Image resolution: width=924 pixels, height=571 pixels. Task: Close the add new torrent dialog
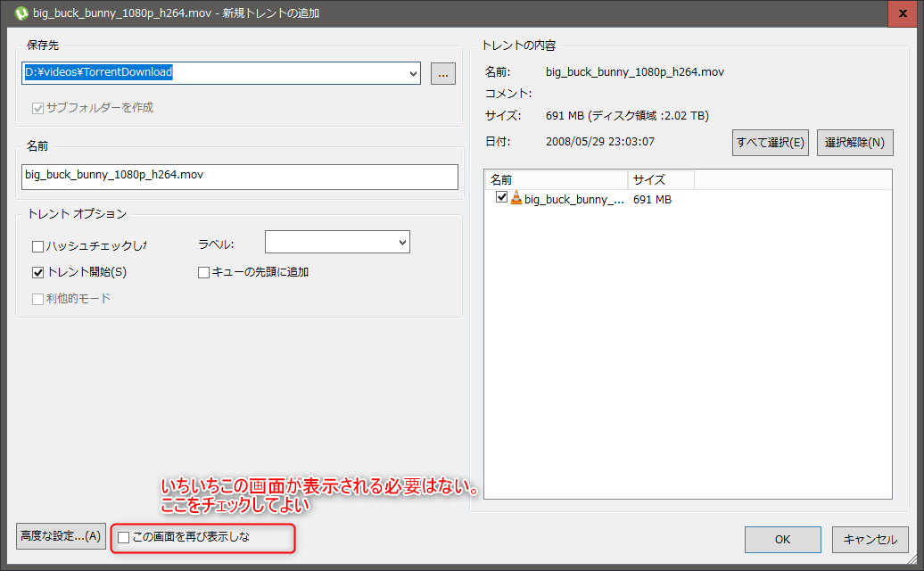click(901, 13)
